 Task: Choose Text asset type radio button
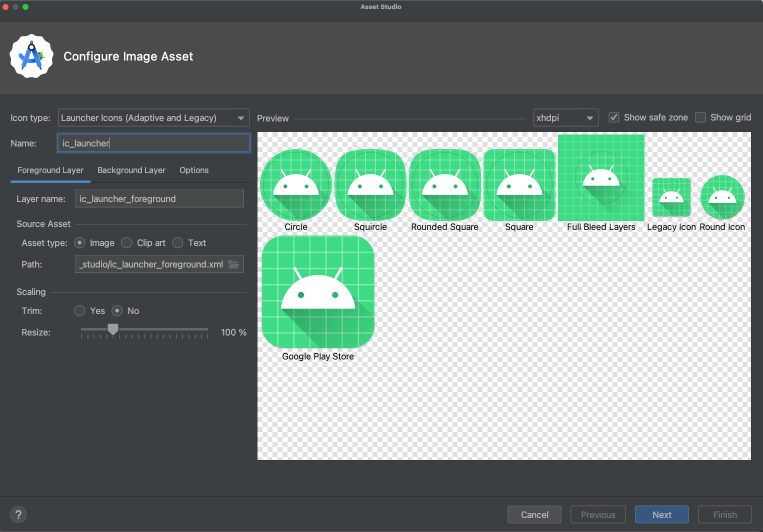(x=177, y=243)
